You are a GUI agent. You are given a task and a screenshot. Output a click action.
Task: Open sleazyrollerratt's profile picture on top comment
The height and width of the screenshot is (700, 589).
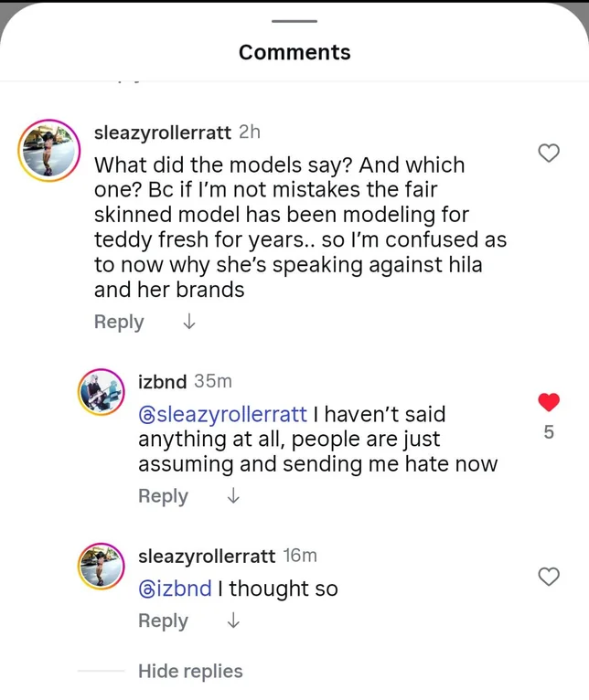(49, 151)
